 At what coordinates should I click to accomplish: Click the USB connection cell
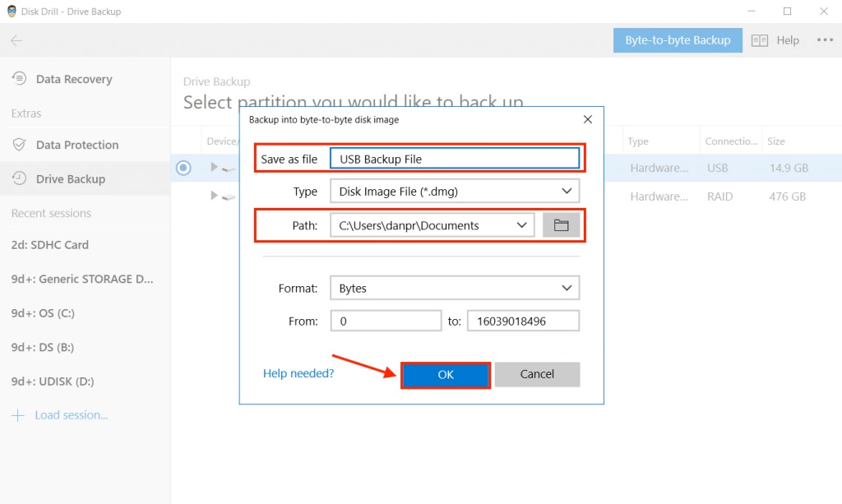(x=717, y=168)
